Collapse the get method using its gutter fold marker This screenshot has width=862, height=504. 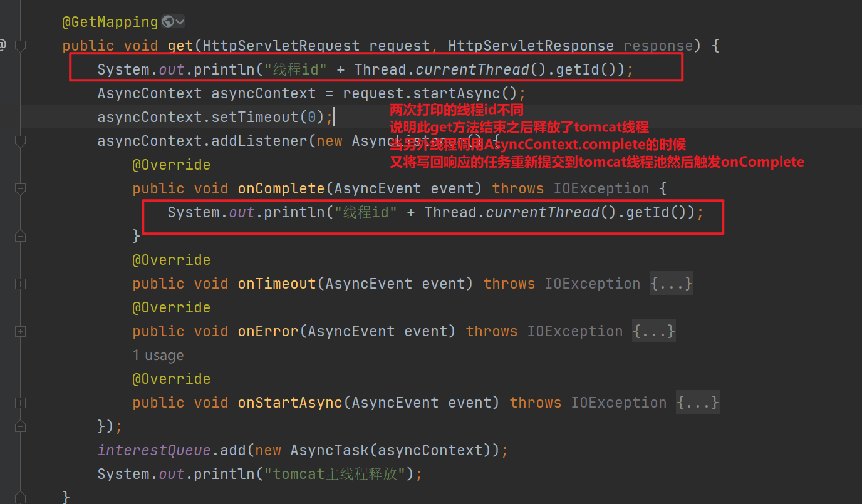tap(20, 45)
